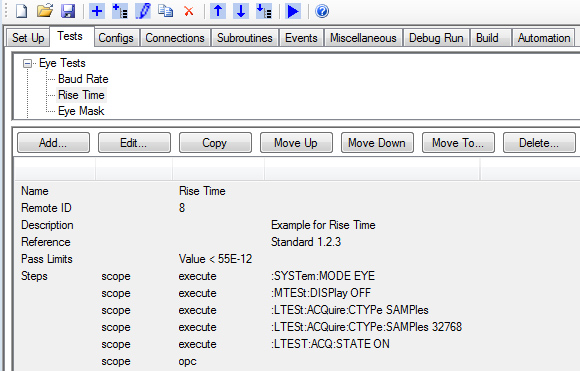Switch to the Set Up tab
This screenshot has height=371, width=580.
point(28,38)
